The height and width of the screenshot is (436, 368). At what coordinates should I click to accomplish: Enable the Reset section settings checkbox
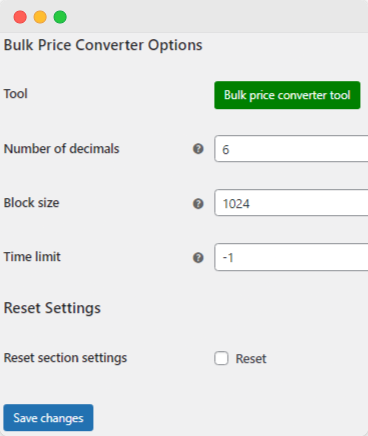coord(221,358)
